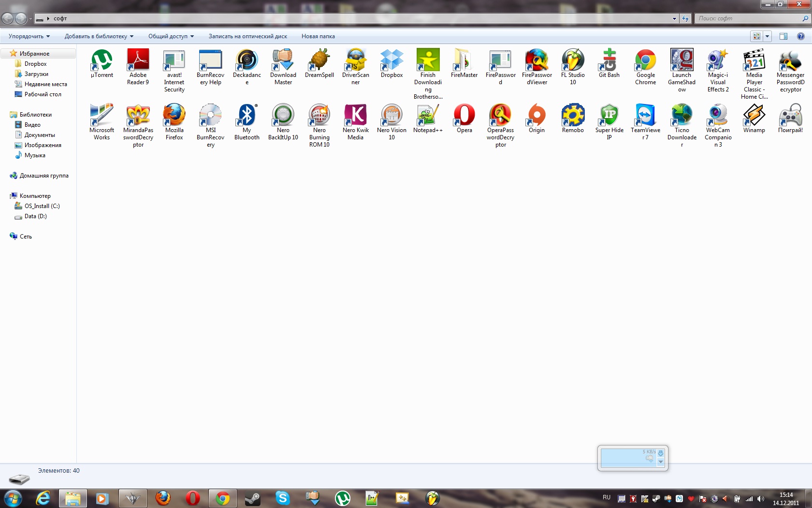Open the Упорядочить dropdown menu
The height and width of the screenshot is (508, 812).
point(29,36)
